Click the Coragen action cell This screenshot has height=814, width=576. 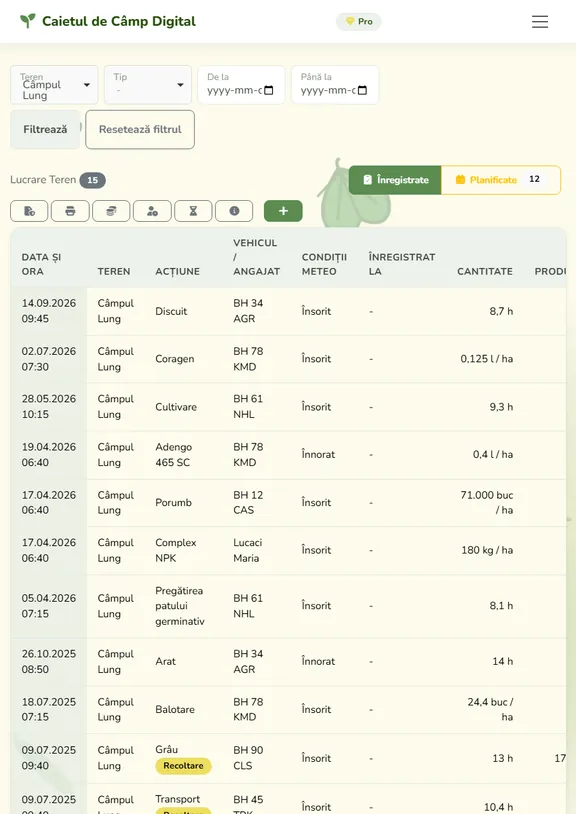pyautogui.click(x=174, y=359)
